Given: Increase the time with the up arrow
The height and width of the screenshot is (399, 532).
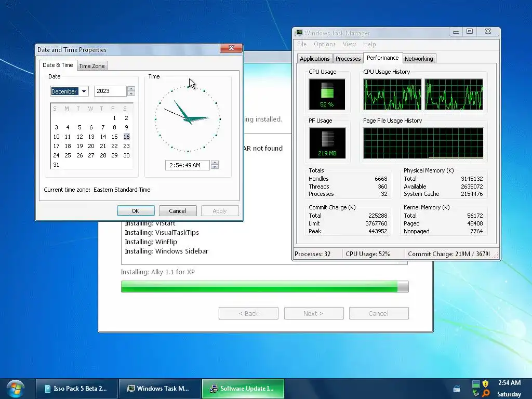Looking at the screenshot, I should 215,163.
